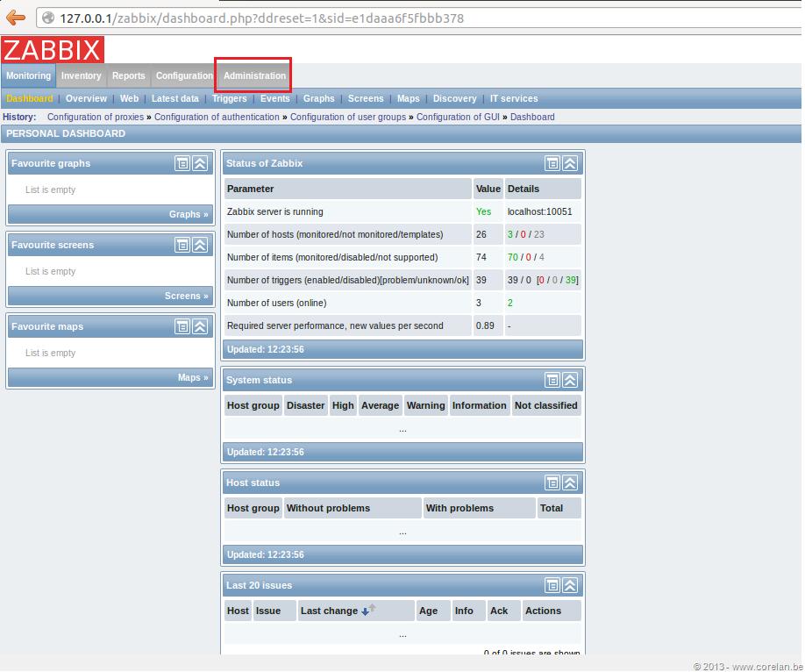This screenshot has width=805, height=672.
Task: Open the Host status widget menu icon
Action: [552, 483]
